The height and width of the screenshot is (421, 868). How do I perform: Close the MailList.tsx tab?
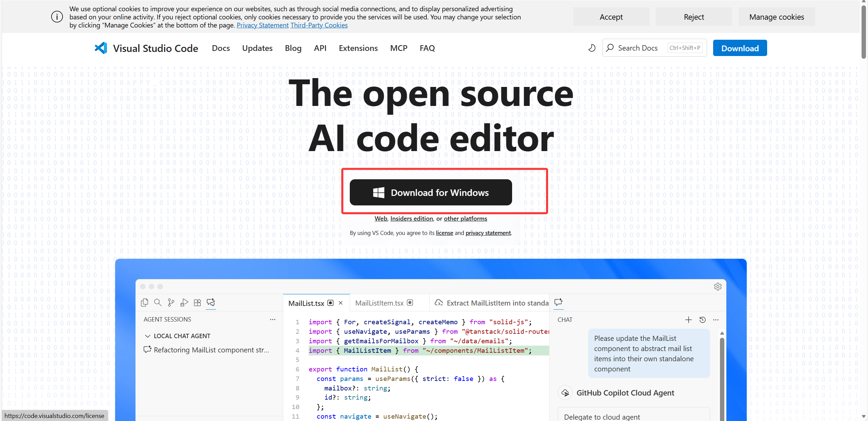coord(341,303)
